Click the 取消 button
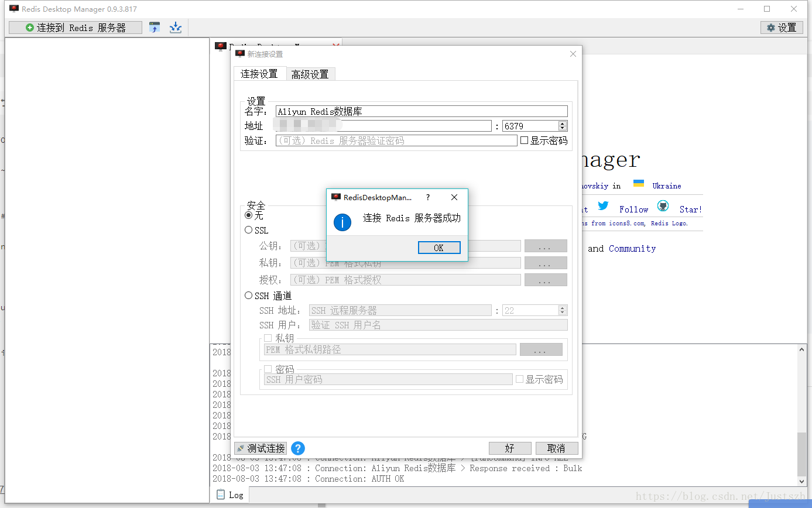812x508 pixels. click(x=557, y=448)
